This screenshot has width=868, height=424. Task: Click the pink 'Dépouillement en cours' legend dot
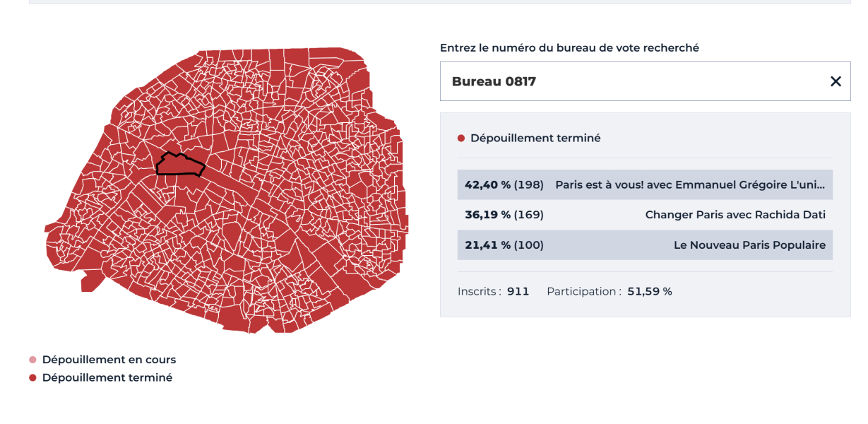click(x=32, y=360)
